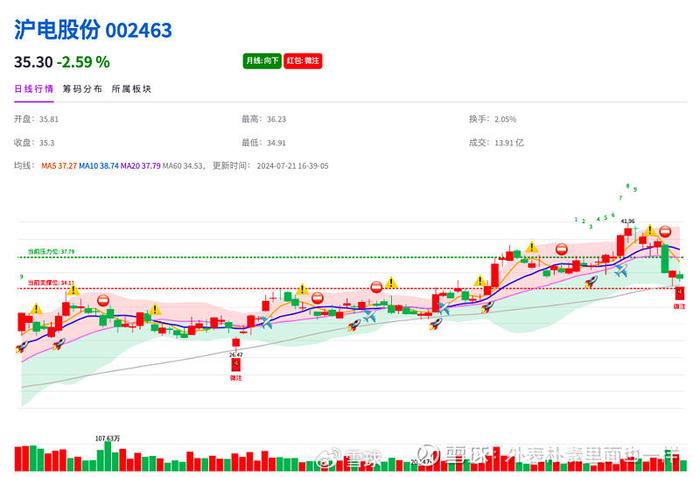
Task: Switch to the 日线行情 tab
Action: pos(34,89)
